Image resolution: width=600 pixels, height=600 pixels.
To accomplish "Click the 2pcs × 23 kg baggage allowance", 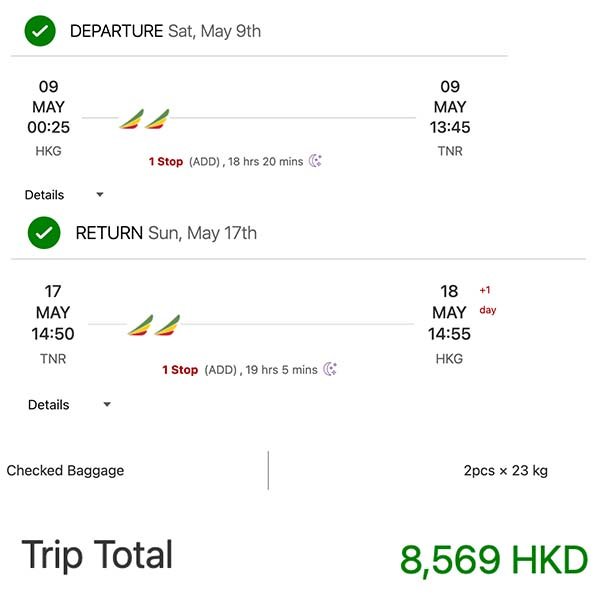I will coord(505,470).
